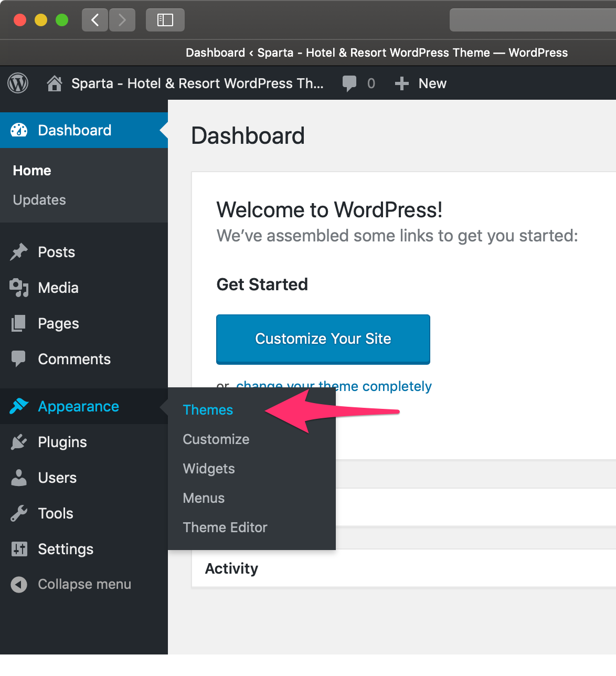616x676 pixels.
Task: Click the WordPress logo icon
Action: point(18,83)
